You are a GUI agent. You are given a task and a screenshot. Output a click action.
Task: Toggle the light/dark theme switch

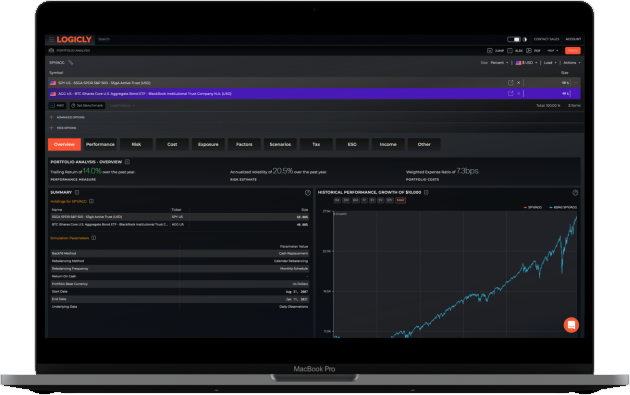[513, 39]
